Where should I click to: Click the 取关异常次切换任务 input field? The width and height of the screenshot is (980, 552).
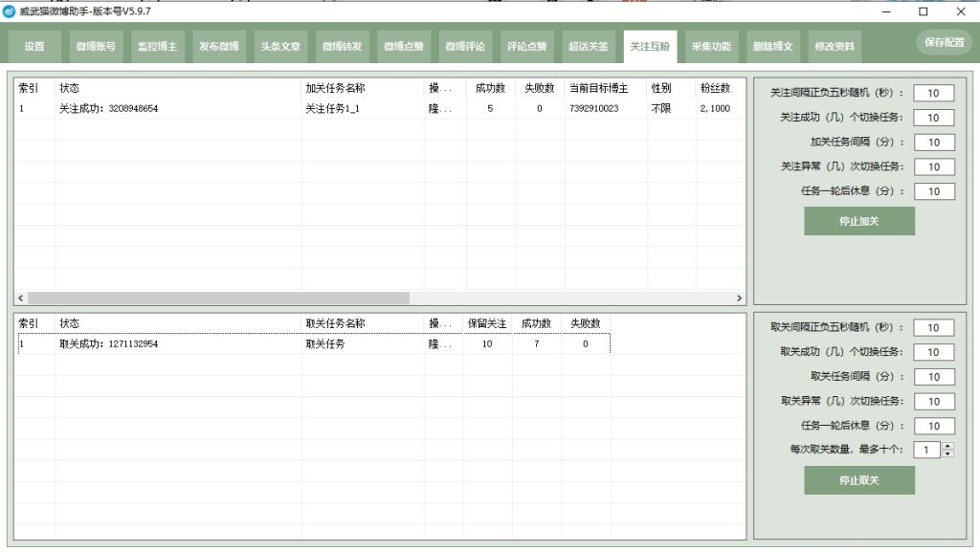(x=933, y=402)
